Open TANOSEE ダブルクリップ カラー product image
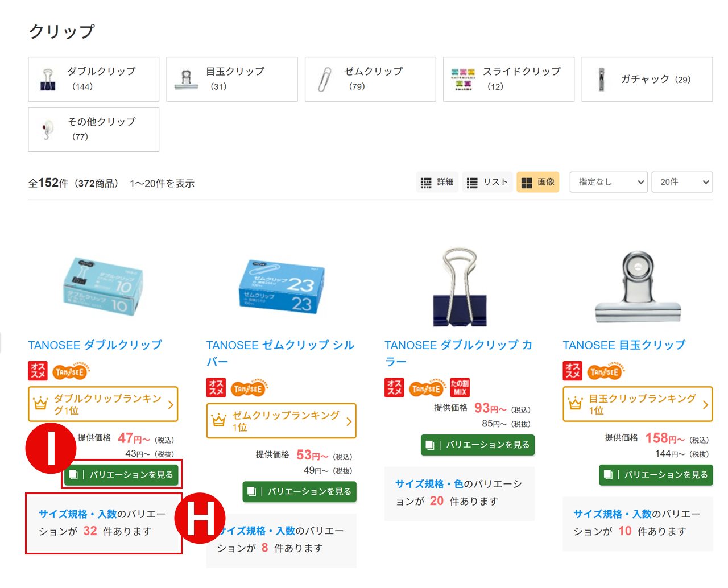The height and width of the screenshot is (588, 728). click(460, 287)
